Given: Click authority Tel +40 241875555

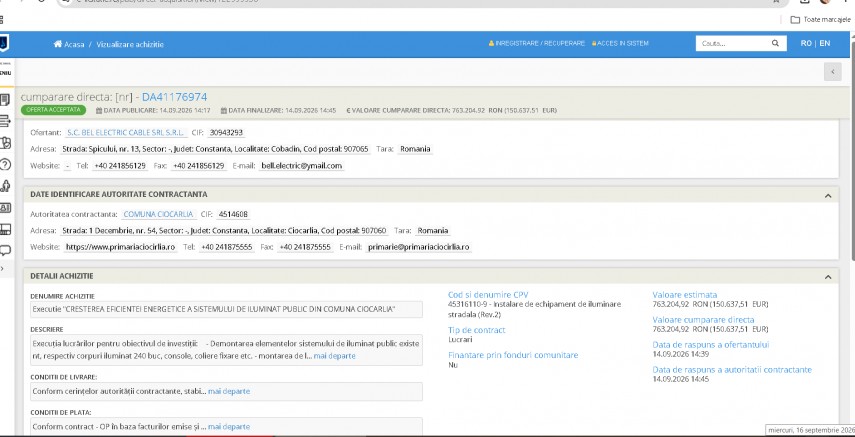Looking at the screenshot, I should click(227, 247).
